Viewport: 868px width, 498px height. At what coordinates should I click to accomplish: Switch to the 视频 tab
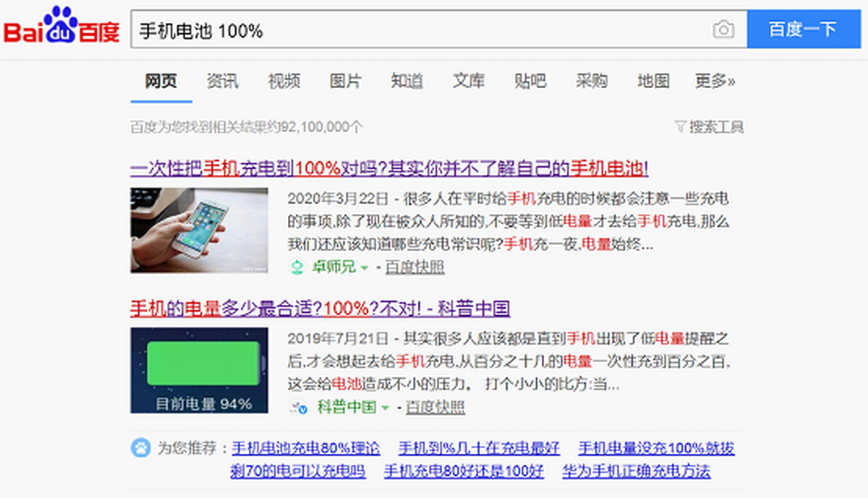284,82
